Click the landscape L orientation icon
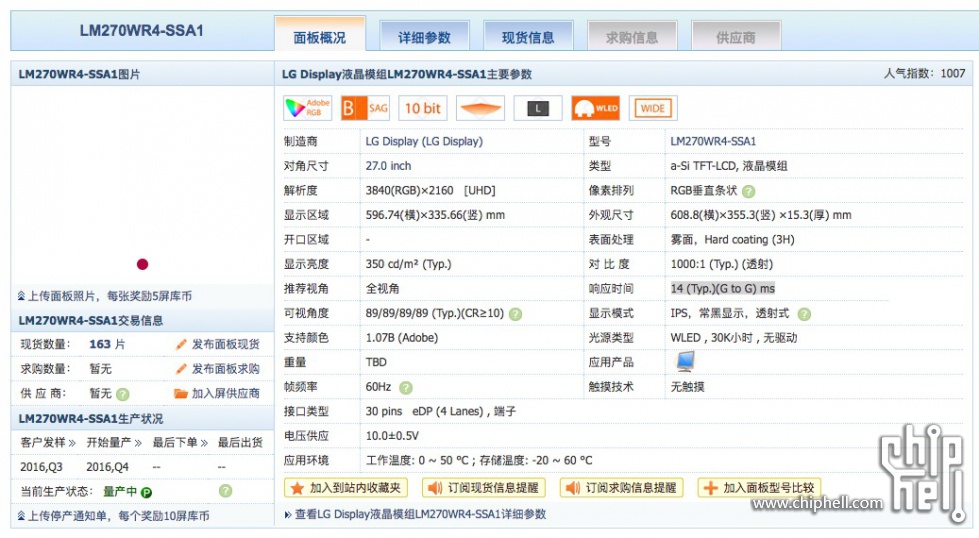The image size is (979, 538). click(x=538, y=108)
